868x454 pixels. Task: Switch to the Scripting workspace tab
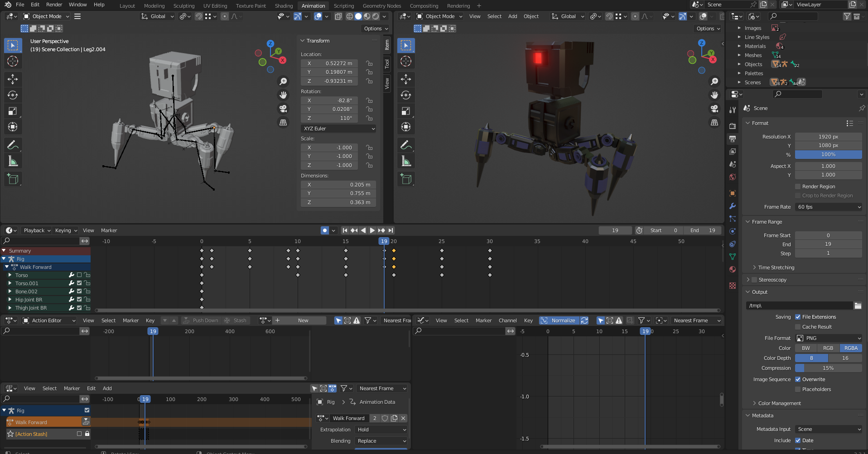point(343,5)
